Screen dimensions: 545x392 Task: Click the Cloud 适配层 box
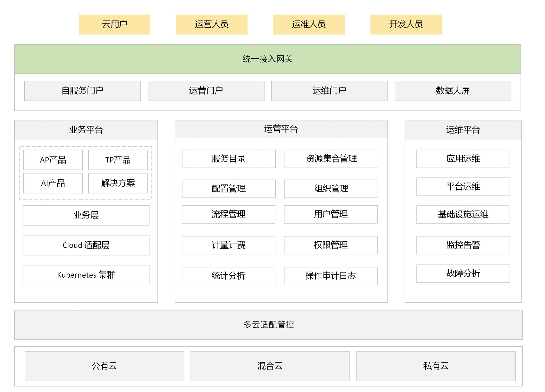86,245
